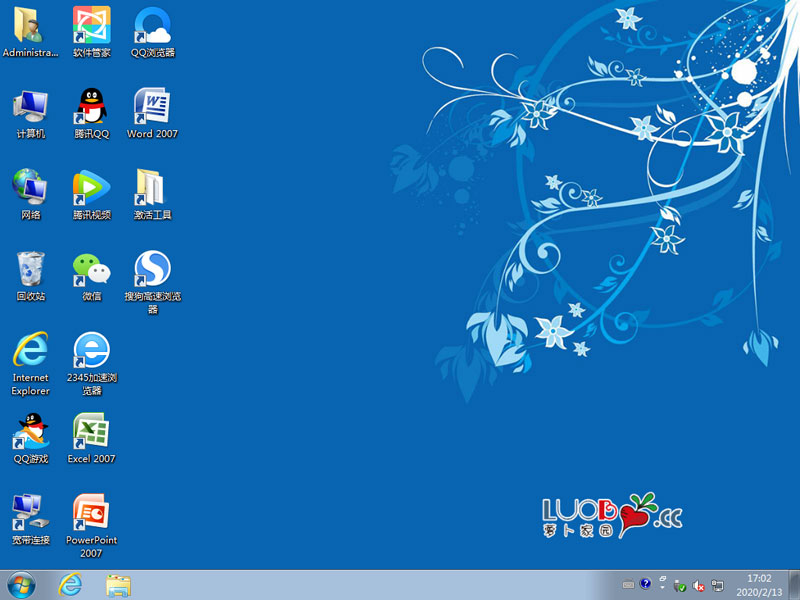The image size is (800, 600).
Task: Click the muted volume tray icon
Action: [x=698, y=586]
